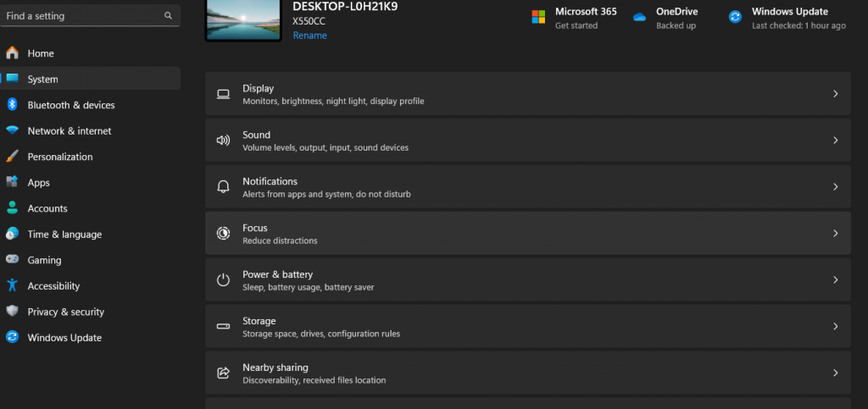Click Microsoft 365 Get started

pyautogui.click(x=576, y=25)
